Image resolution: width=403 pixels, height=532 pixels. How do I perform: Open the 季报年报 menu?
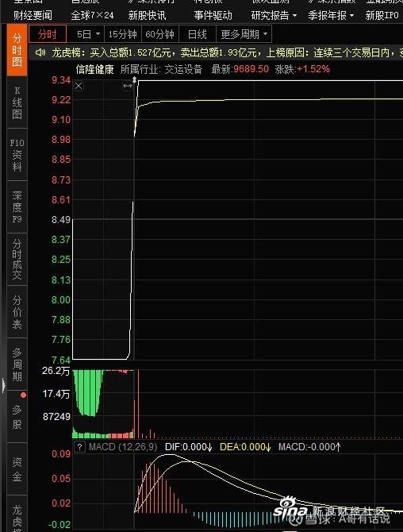(331, 15)
